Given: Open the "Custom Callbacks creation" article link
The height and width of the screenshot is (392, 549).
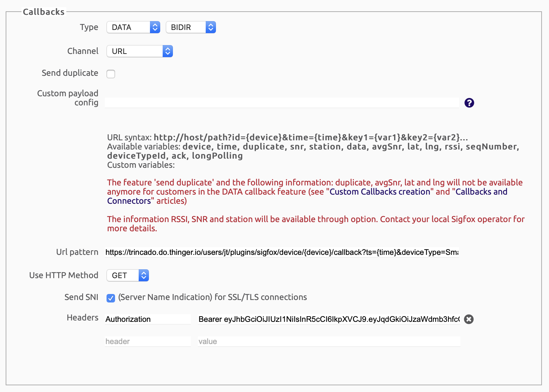Looking at the screenshot, I should pyautogui.click(x=380, y=192).
